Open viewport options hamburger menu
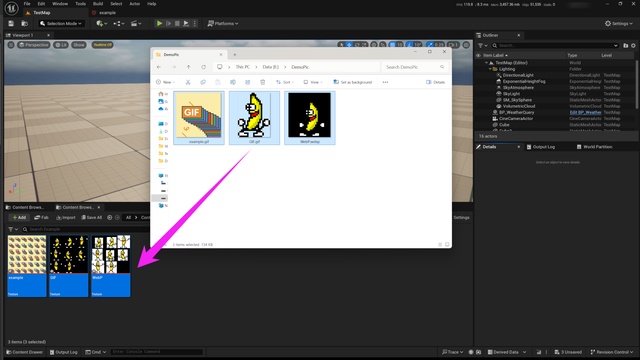This screenshot has width=640, height=360. [11, 45]
